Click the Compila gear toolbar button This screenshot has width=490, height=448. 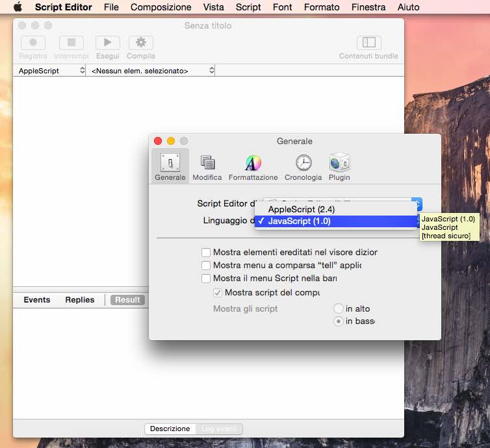[141, 42]
